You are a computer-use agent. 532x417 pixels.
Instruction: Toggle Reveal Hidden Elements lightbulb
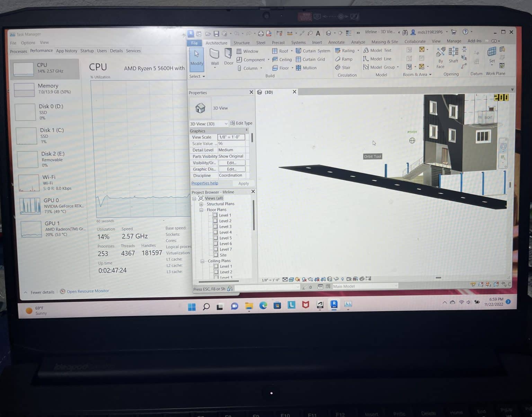point(342,279)
